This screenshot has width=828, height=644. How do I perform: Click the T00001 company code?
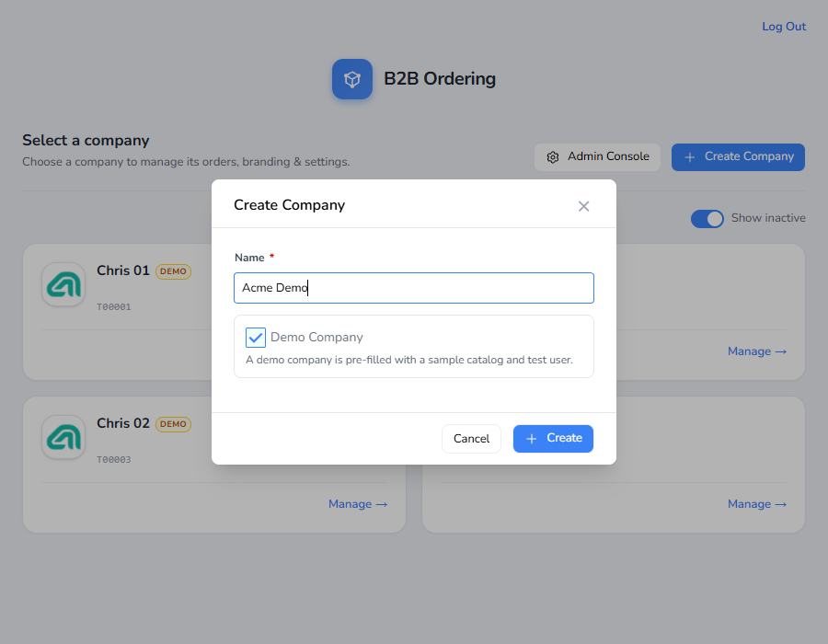113,306
